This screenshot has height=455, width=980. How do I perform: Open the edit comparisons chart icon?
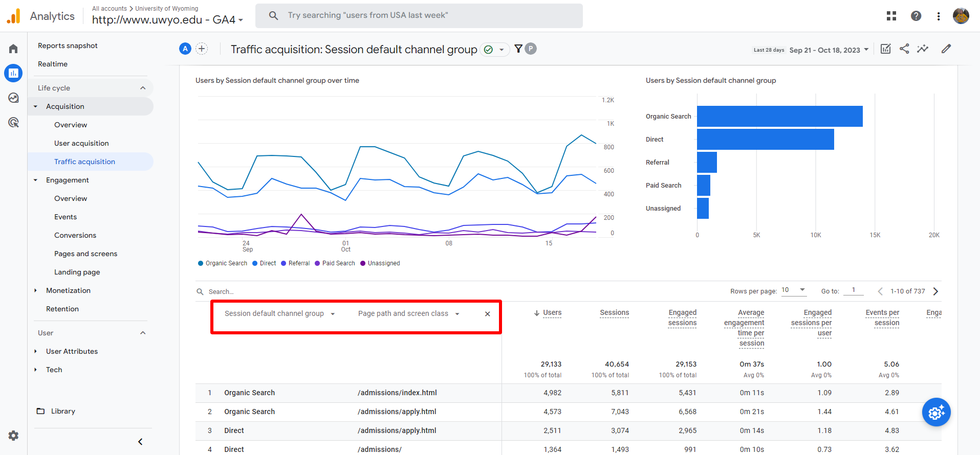click(885, 49)
